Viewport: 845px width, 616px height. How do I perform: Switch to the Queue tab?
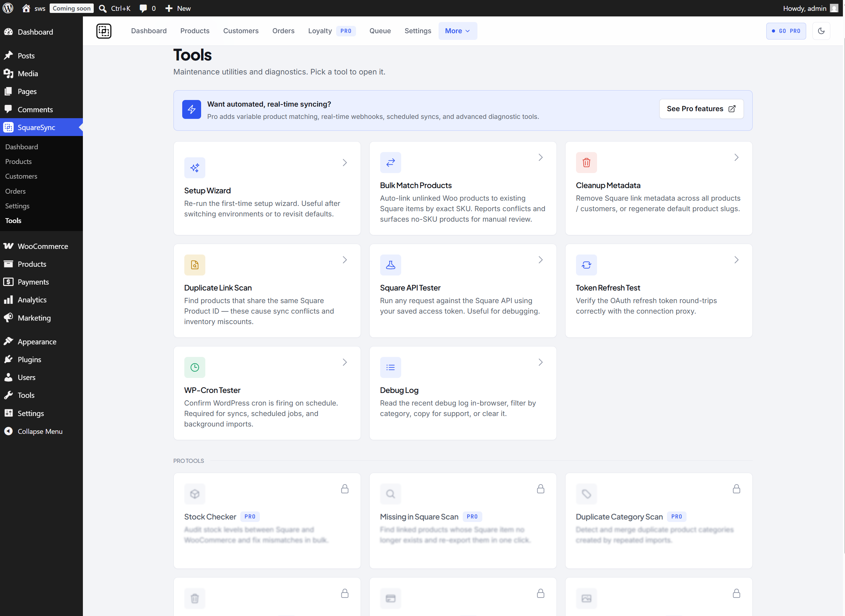pos(380,31)
